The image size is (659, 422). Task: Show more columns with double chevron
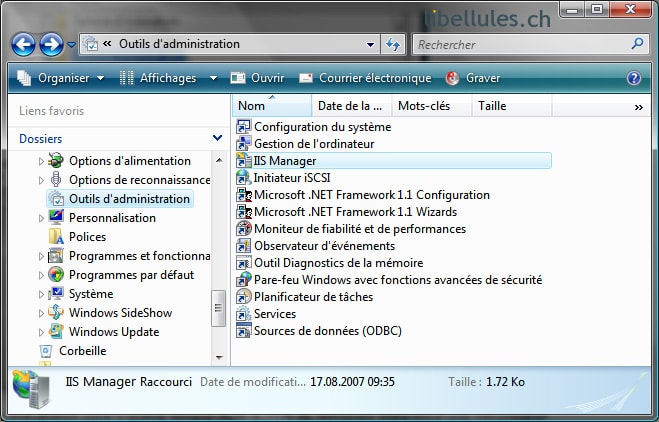tap(638, 108)
